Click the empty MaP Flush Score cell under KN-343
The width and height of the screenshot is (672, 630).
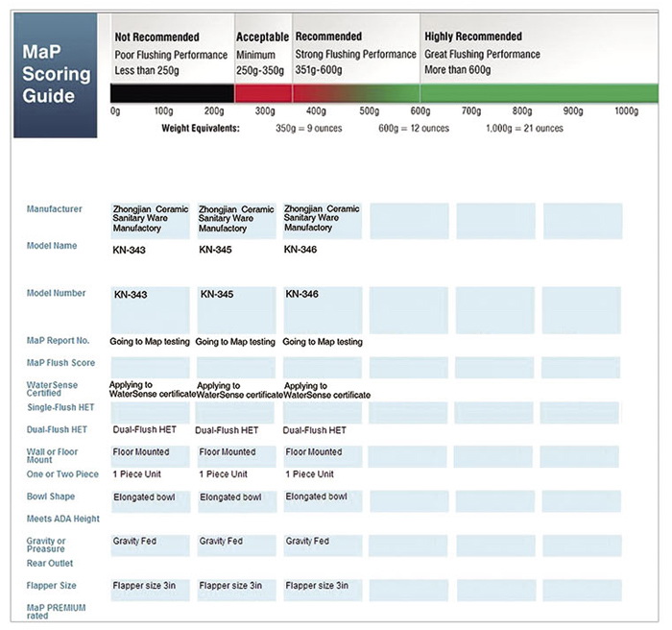coord(150,368)
